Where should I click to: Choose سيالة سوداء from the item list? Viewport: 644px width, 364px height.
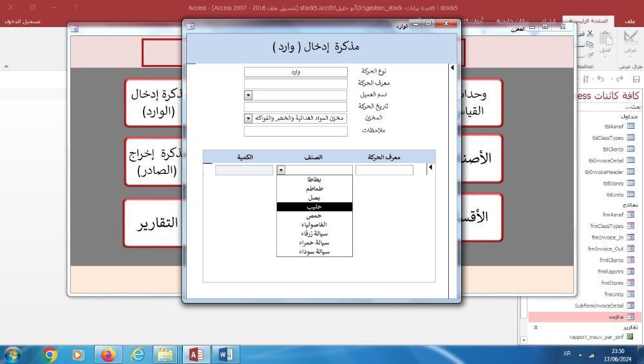[314, 252]
